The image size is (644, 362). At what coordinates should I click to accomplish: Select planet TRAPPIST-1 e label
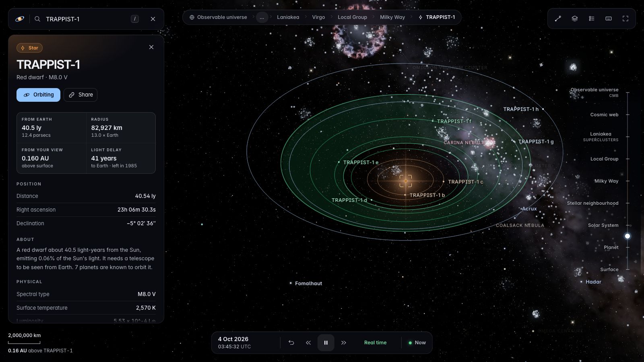pyautogui.click(x=361, y=162)
